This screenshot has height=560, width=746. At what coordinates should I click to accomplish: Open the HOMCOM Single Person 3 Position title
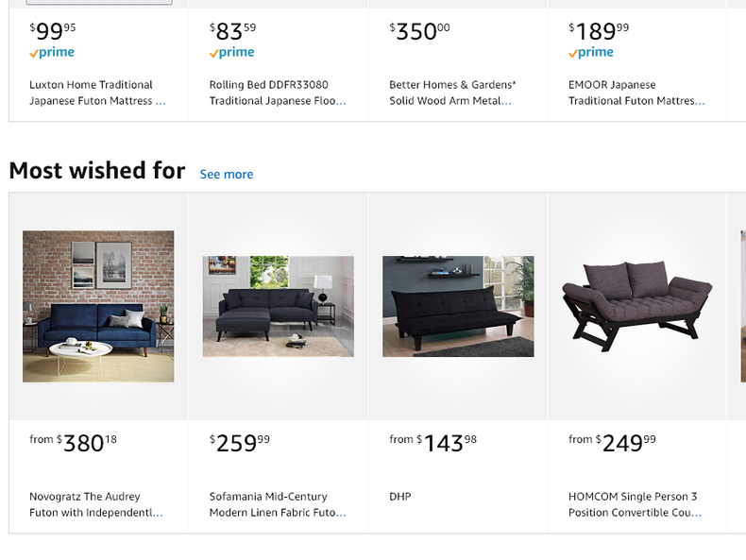click(634, 504)
